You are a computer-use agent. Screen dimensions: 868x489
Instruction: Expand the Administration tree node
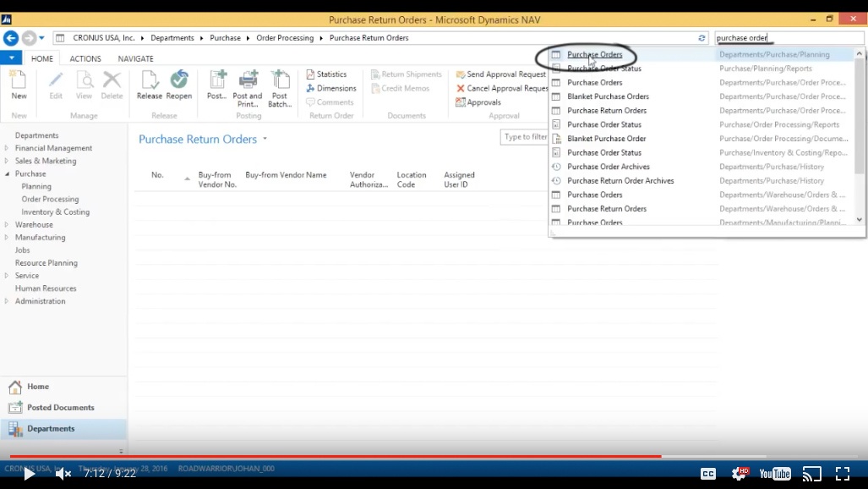(7, 301)
